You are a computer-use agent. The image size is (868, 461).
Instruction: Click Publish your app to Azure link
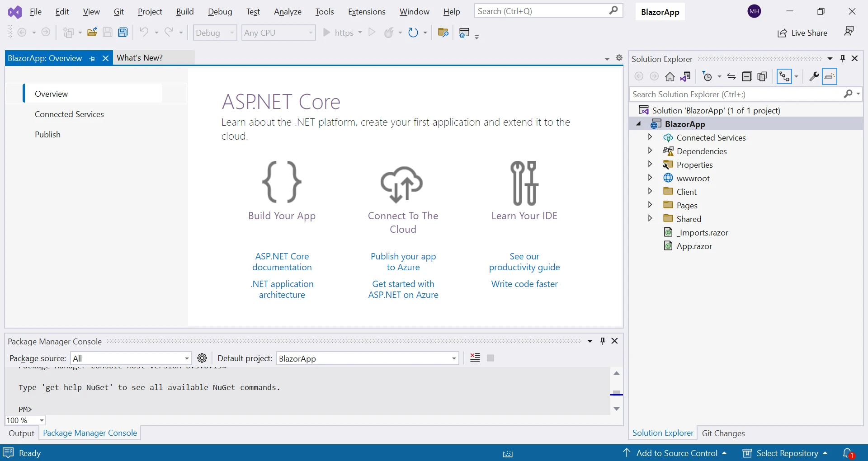pyautogui.click(x=403, y=262)
